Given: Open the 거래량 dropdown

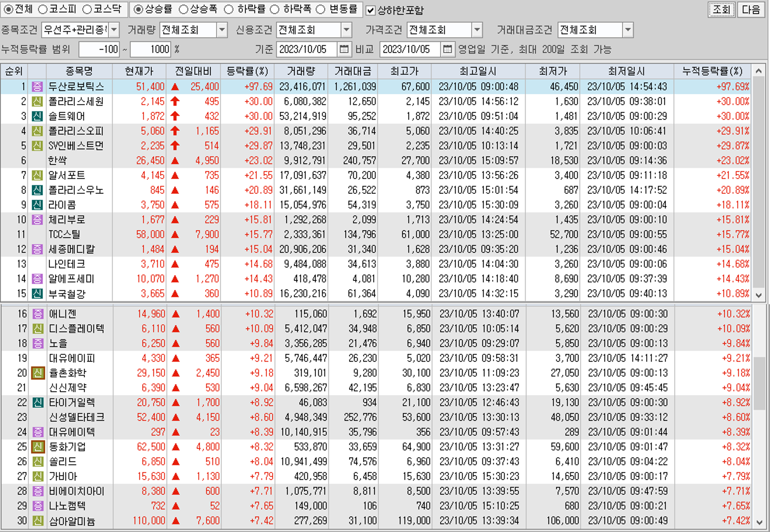Looking at the screenshot, I should (x=222, y=30).
